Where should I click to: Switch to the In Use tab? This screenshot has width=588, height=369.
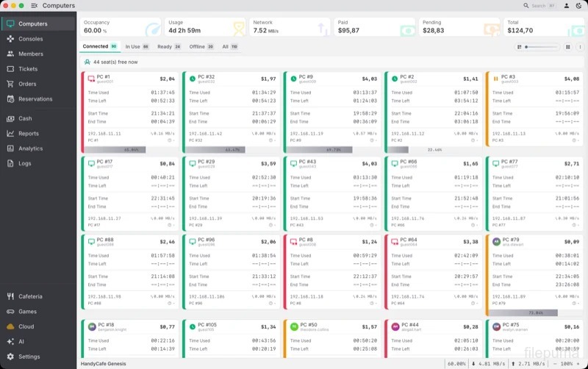[x=137, y=47]
